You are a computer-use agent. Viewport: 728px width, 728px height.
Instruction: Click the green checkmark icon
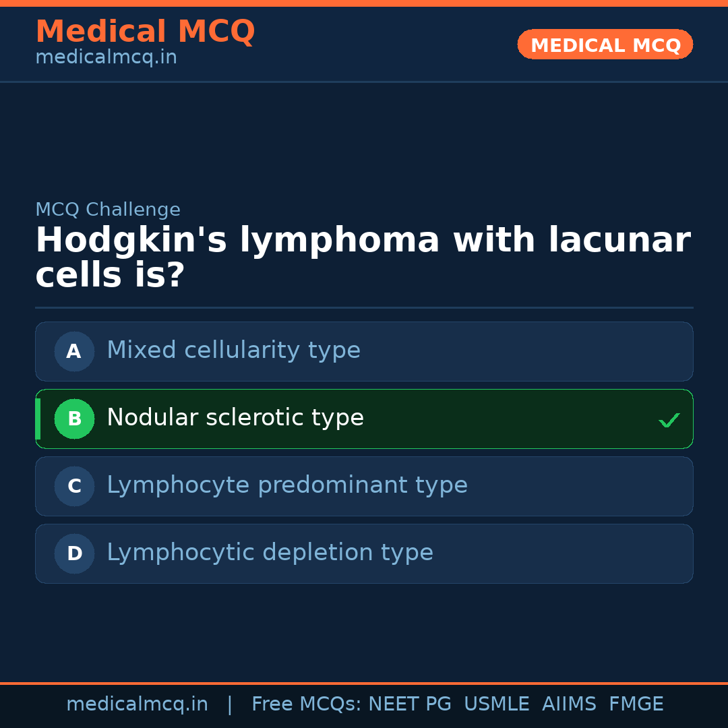pos(669,420)
